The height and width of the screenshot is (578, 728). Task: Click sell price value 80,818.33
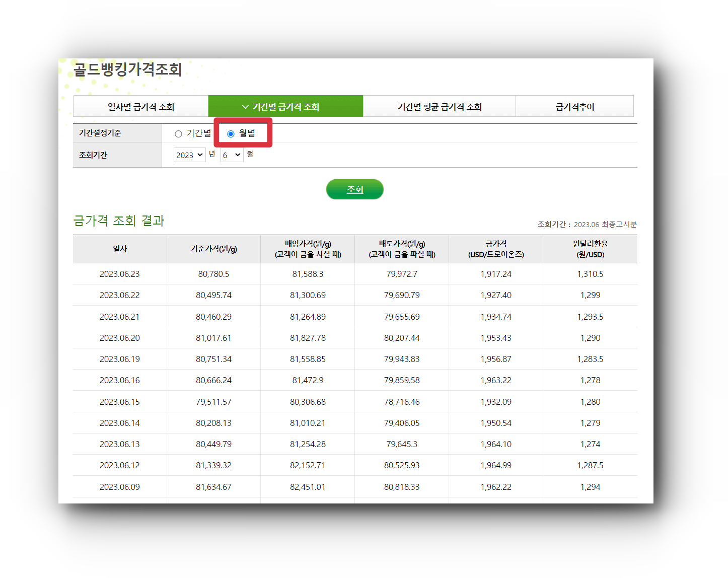tap(402, 487)
